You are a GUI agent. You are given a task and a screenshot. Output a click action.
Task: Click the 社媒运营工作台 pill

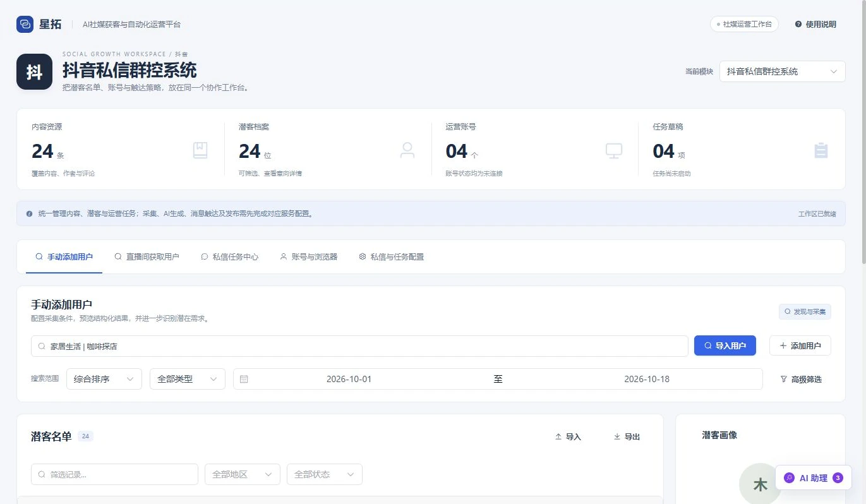(x=744, y=24)
